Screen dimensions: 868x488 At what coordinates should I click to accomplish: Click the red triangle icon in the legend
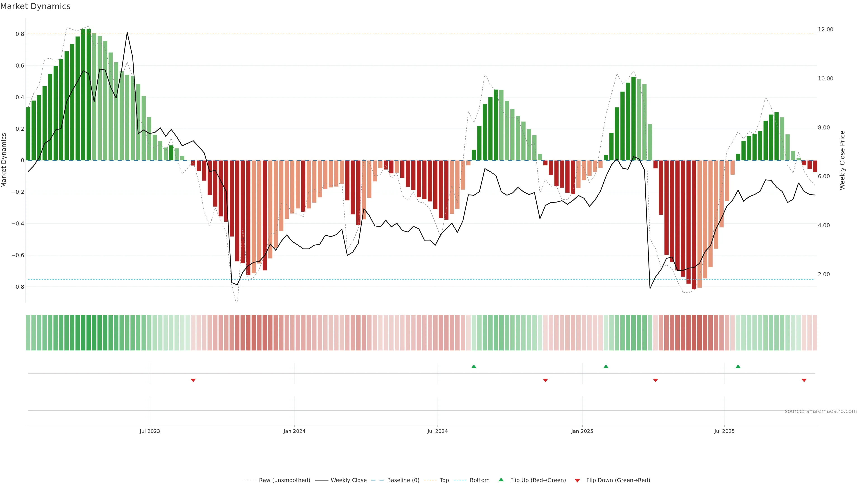(577, 481)
